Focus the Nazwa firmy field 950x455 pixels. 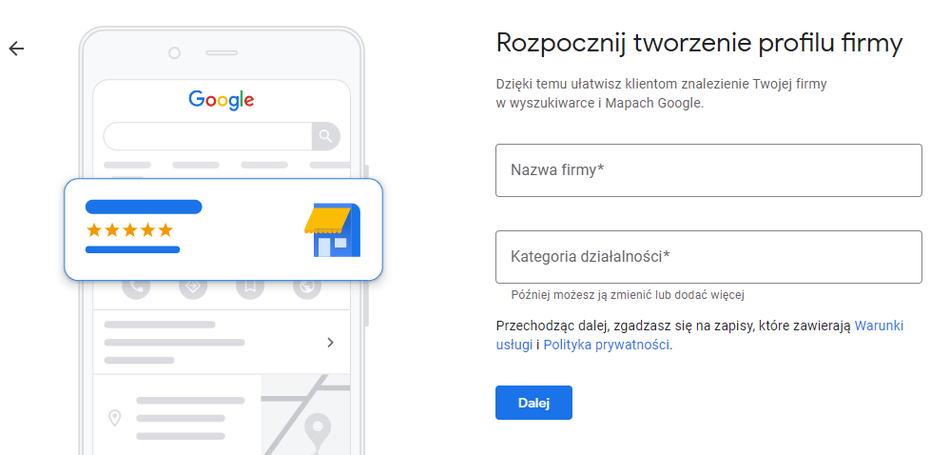tap(708, 170)
